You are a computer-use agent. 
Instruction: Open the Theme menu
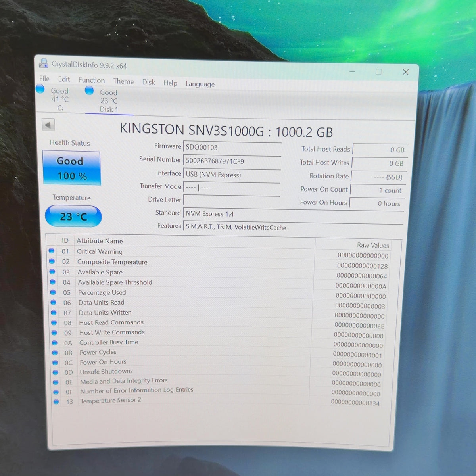(x=123, y=81)
